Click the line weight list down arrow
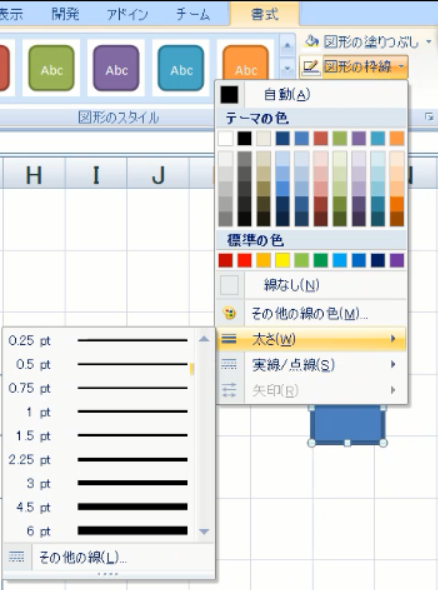Screen dimensions: 438x590 (x=204, y=531)
